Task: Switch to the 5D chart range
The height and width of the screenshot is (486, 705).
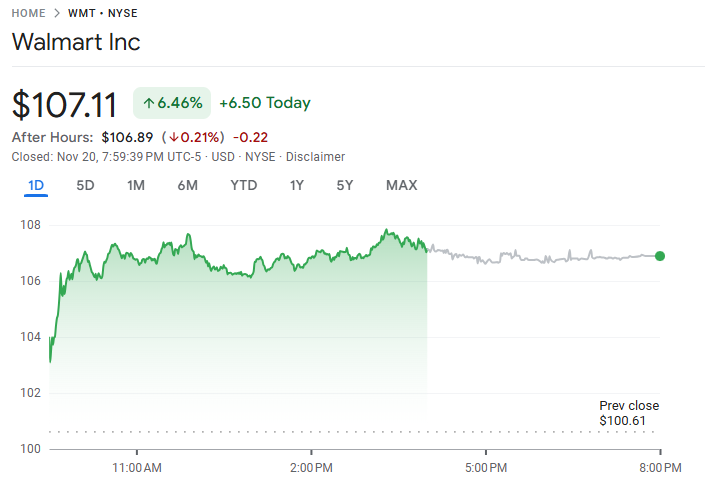Action: [86, 185]
